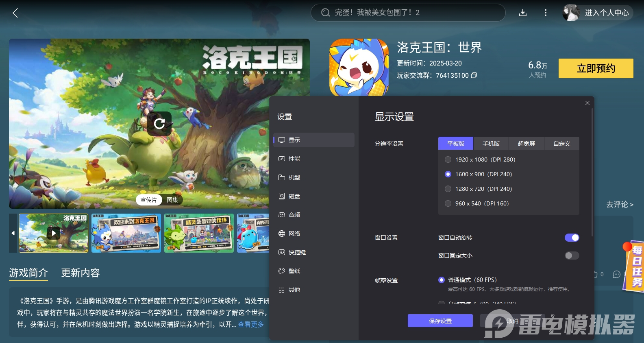Screen dimensions: 644x343
Task: Switch to 更新内容 update content tab
Action: 80,273
